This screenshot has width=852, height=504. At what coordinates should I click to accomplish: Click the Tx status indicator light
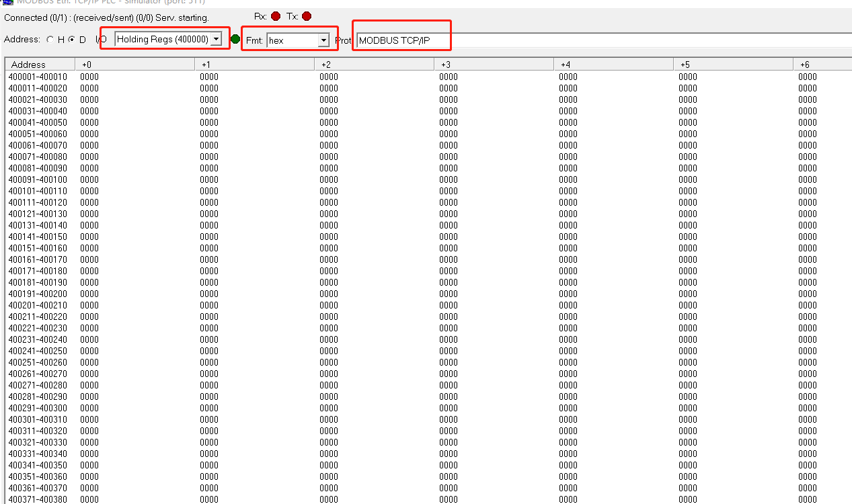point(306,15)
